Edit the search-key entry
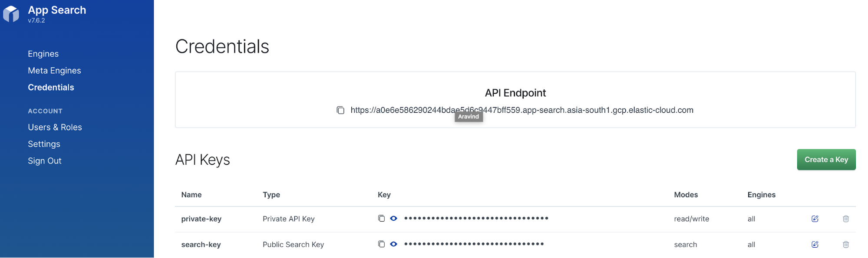868x258 pixels. click(815, 244)
